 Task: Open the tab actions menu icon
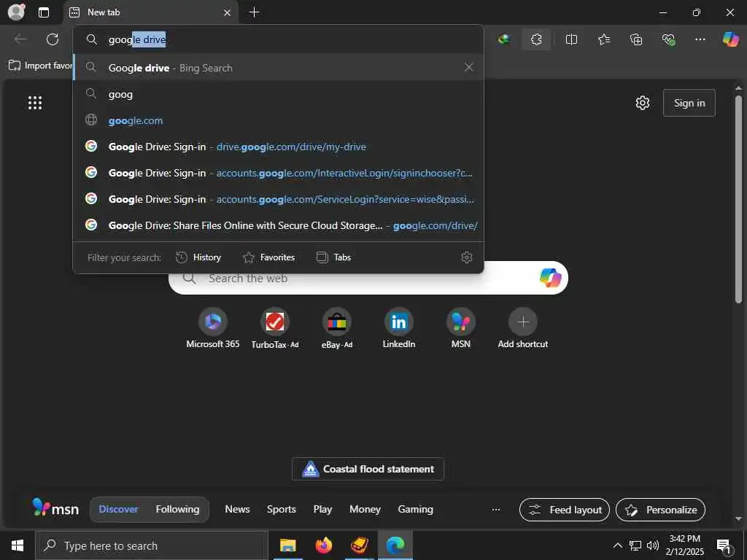[44, 12]
